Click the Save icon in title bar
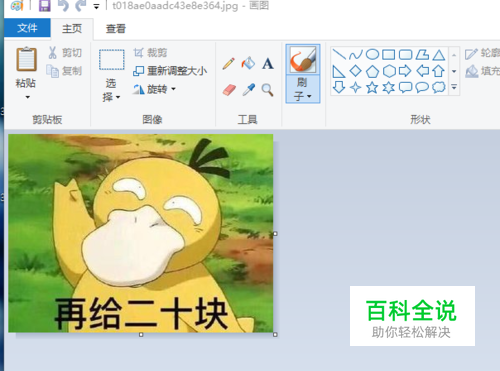Image resolution: width=500 pixels, height=371 pixels. [x=44, y=5]
